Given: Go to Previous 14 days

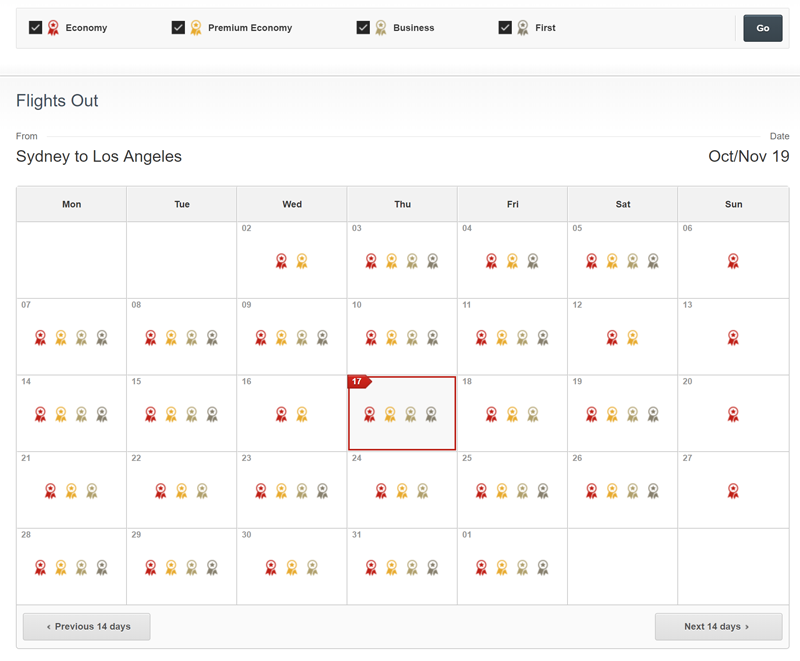Looking at the screenshot, I should pos(87,626).
